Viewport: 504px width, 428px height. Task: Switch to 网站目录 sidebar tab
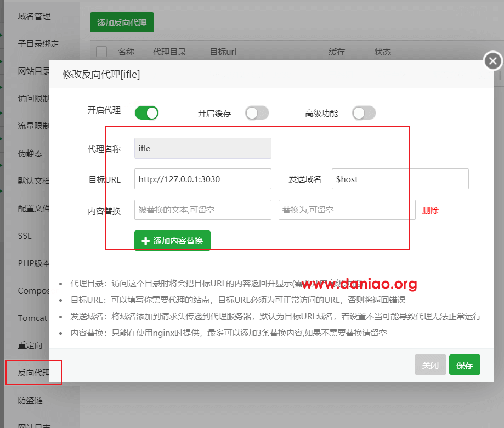33,71
